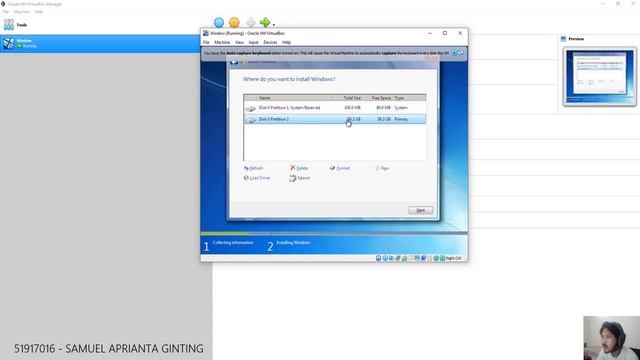
Task: Click the Load Driver link
Action: (257, 178)
